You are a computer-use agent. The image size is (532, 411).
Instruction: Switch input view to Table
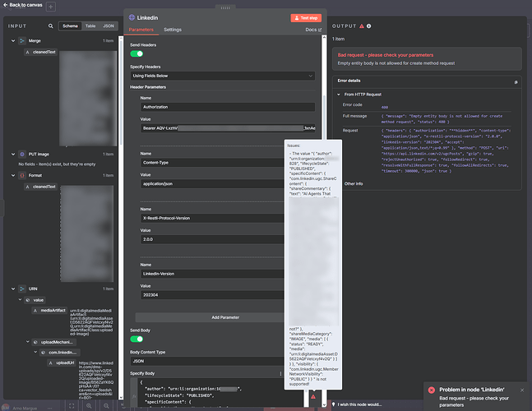point(90,25)
